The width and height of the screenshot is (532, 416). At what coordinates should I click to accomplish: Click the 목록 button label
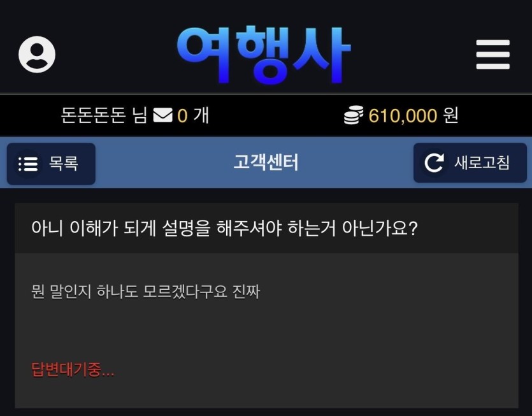[64, 163]
